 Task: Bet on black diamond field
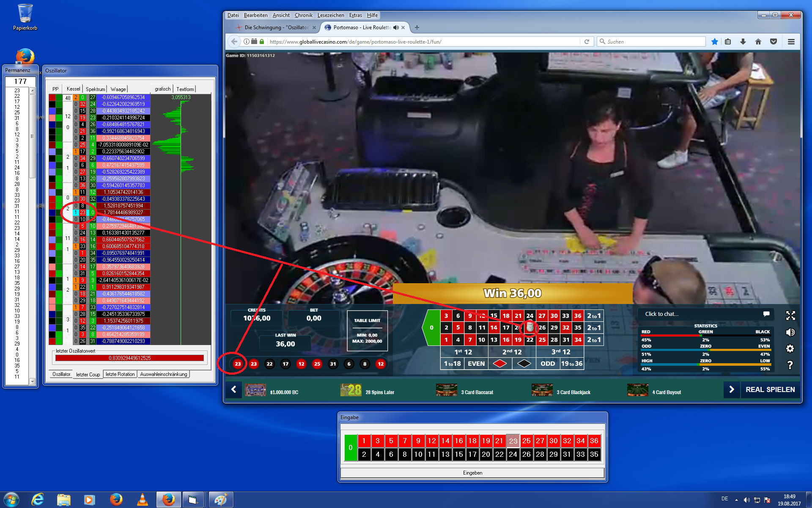(524, 363)
